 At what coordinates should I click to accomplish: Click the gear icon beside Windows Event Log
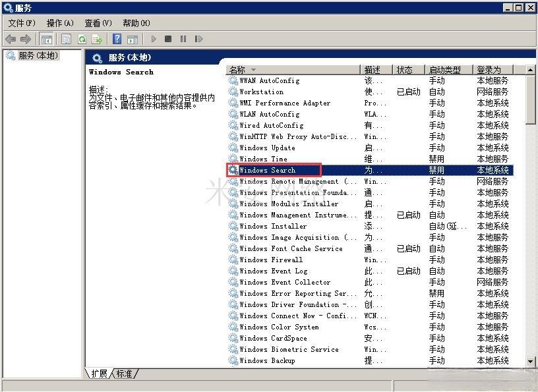click(x=233, y=271)
